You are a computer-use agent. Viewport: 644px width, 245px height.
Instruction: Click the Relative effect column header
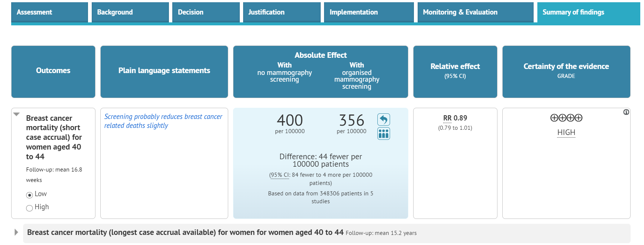455,71
